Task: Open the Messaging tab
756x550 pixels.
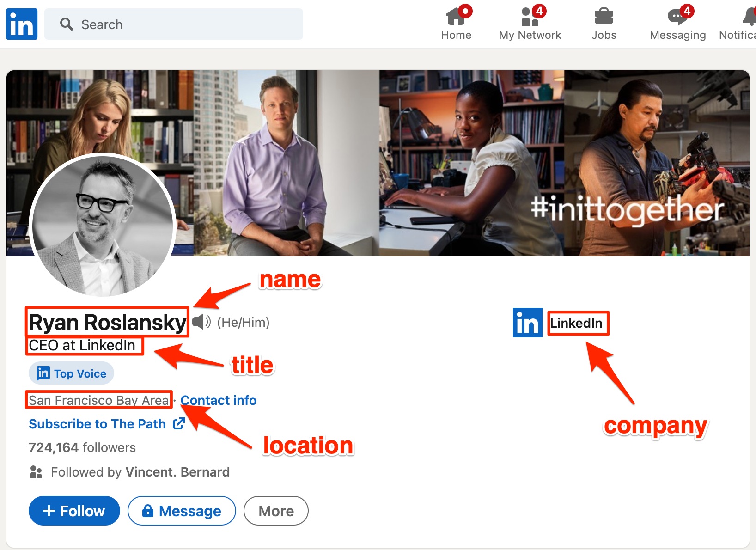Action: click(x=678, y=24)
